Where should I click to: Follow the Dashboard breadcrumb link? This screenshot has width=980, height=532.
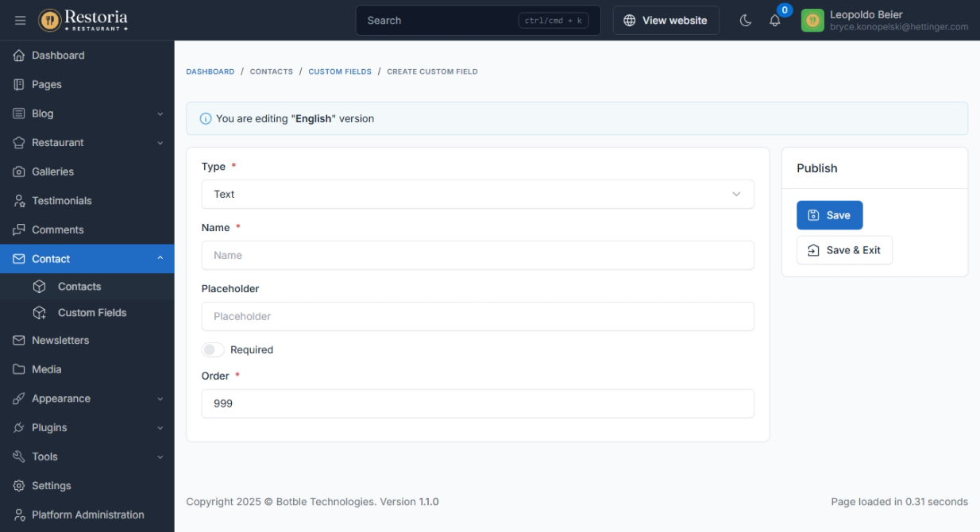(x=210, y=71)
